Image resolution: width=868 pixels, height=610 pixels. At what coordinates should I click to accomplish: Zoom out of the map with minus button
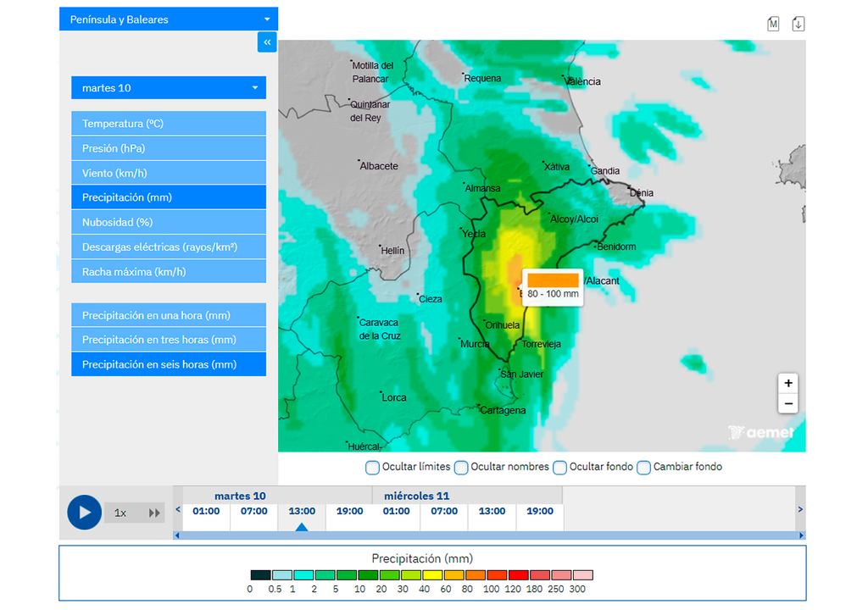point(787,403)
